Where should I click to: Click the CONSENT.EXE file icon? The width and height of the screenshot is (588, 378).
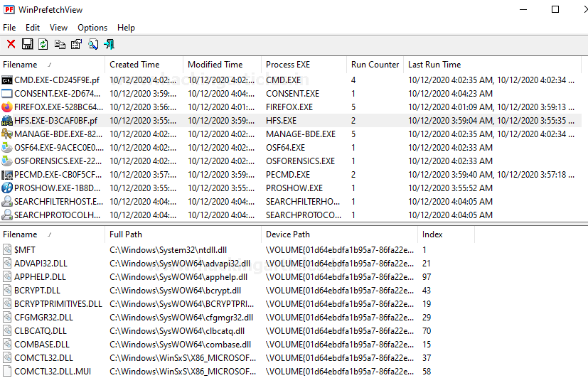[7, 94]
